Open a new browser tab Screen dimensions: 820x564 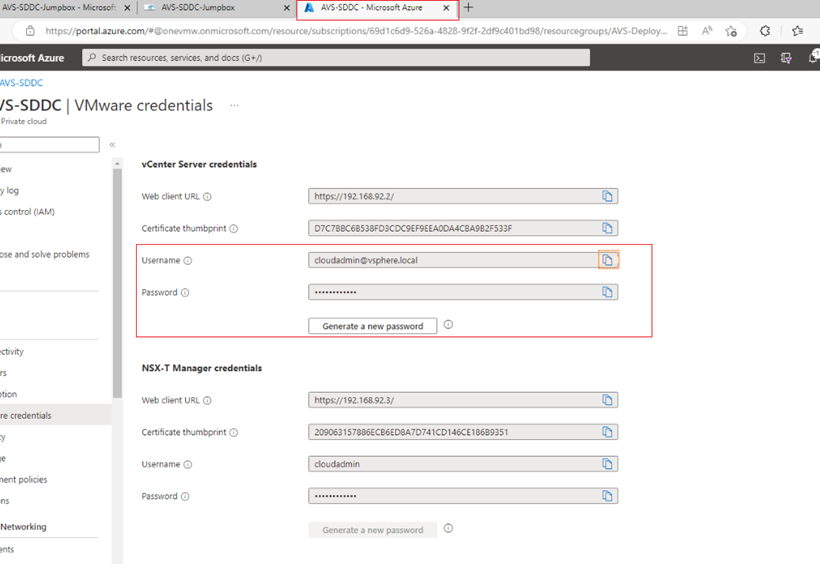point(469,7)
